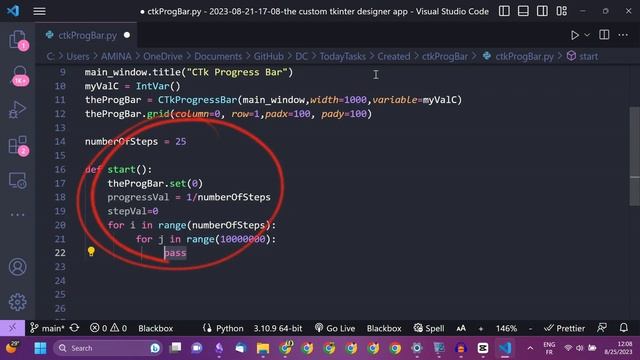
Task: Click the Users breadcrumb segment
Action: (78, 56)
